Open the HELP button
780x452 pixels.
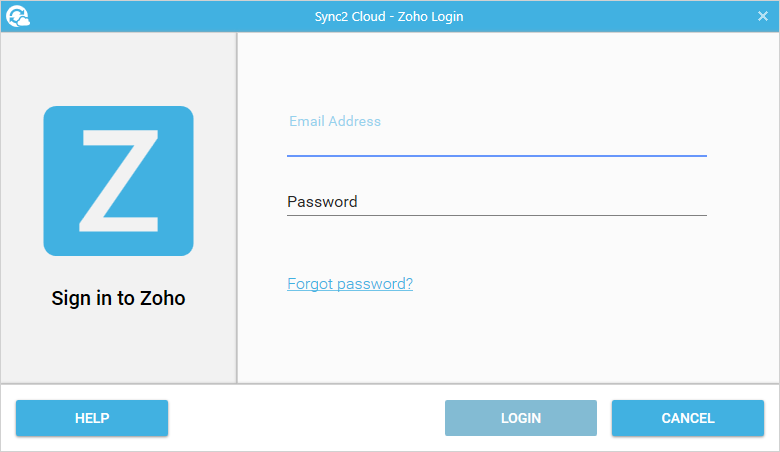pyautogui.click(x=92, y=418)
